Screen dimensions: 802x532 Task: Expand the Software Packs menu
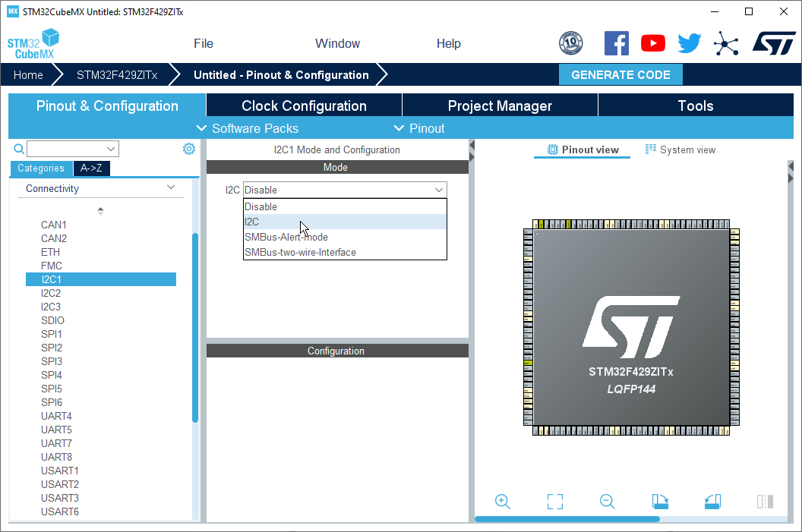(x=248, y=128)
